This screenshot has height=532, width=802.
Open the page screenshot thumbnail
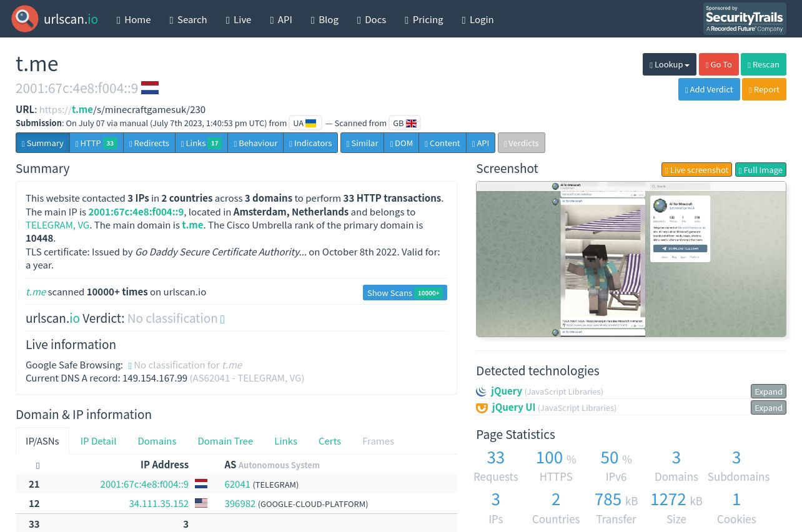631,259
